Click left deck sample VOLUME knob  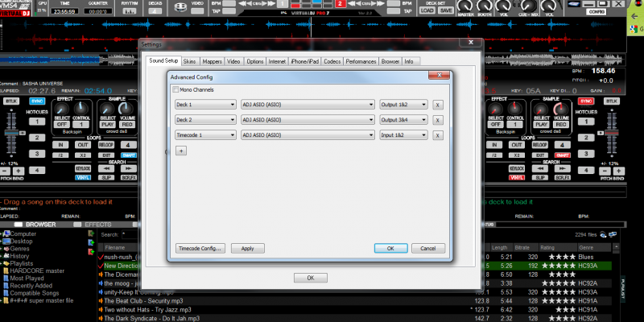(x=126, y=109)
